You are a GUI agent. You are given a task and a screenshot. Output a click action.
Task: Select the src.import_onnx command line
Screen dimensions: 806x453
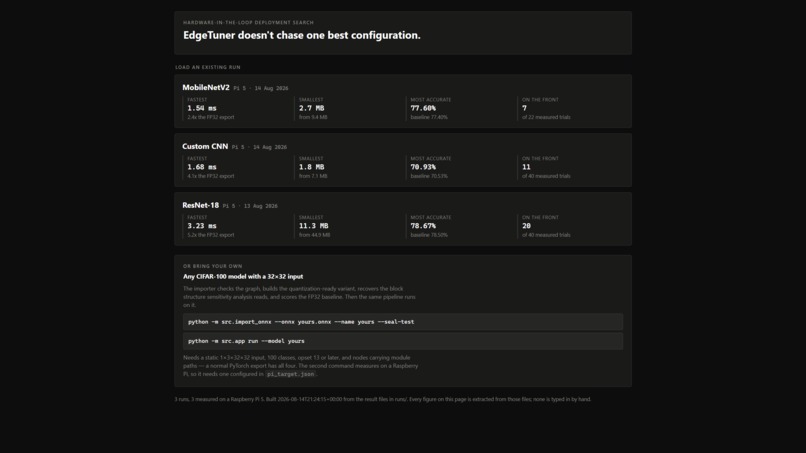(x=403, y=322)
